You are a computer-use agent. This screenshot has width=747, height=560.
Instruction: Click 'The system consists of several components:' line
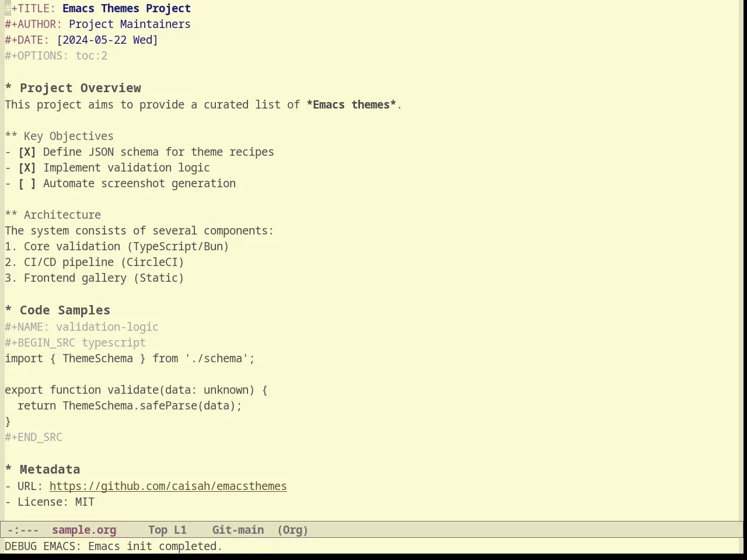(139, 231)
